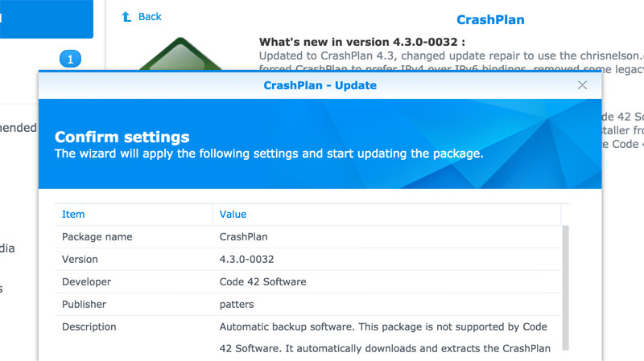The width and height of the screenshot is (644, 361).
Task: Select the Package name row
Action: (308, 236)
